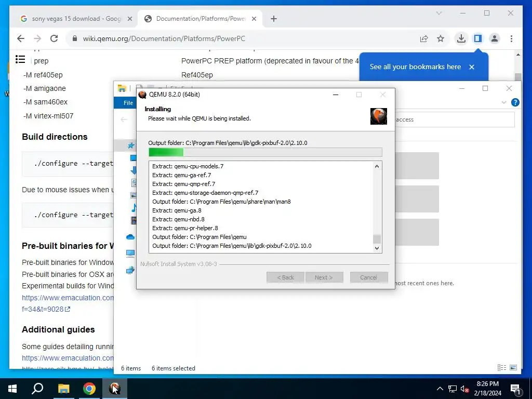
Task: Open the network status tray icon
Action: (453, 389)
